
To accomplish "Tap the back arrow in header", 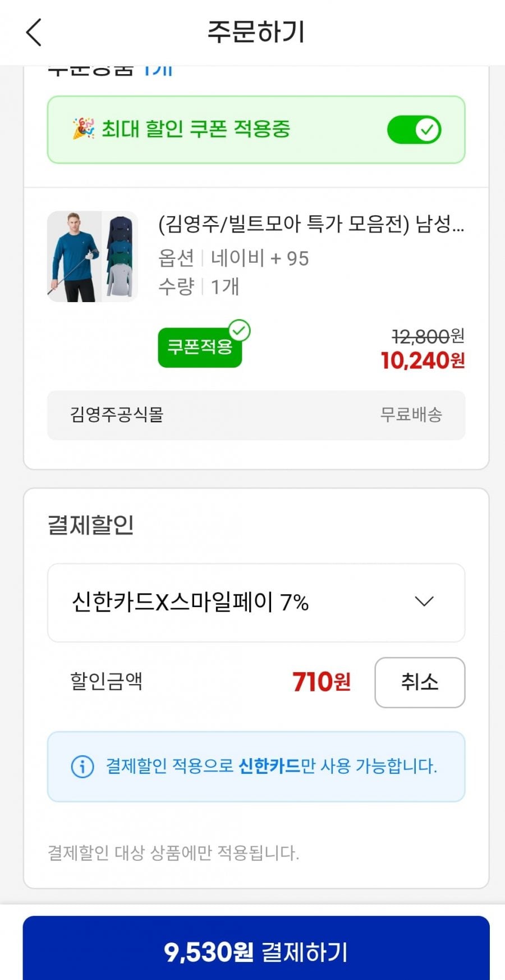I will tap(34, 32).
